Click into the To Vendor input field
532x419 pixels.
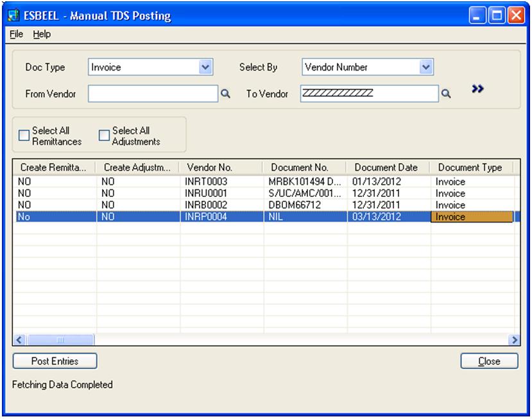(x=370, y=94)
